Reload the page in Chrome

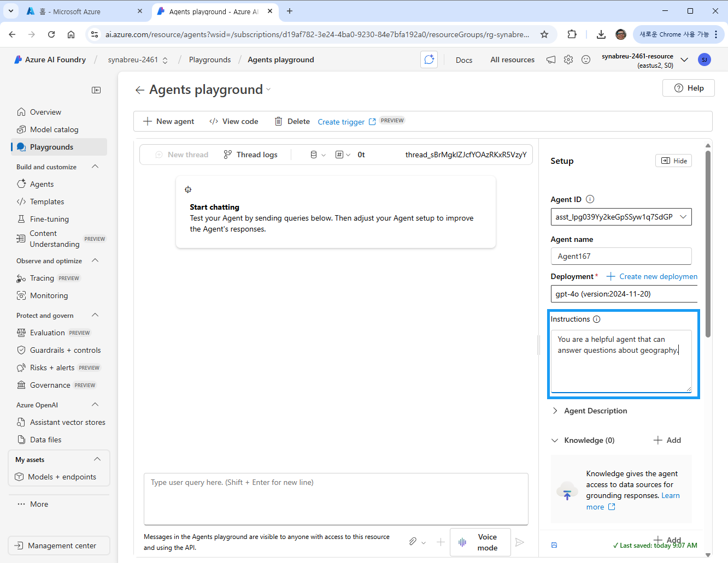[51, 34]
